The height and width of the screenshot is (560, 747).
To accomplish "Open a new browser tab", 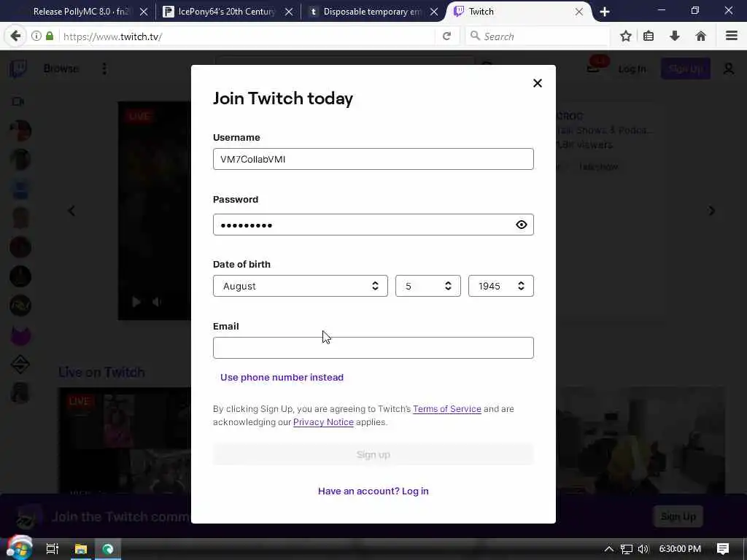I will click(605, 12).
